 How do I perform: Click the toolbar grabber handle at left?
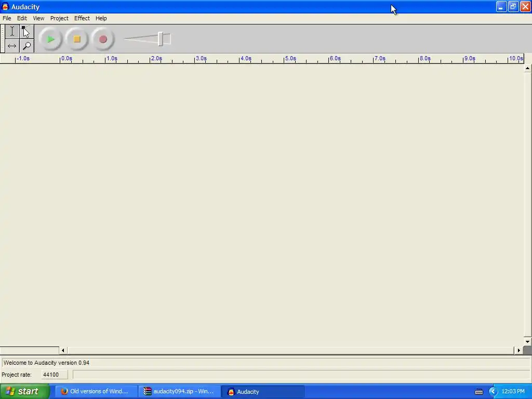pos(3,38)
